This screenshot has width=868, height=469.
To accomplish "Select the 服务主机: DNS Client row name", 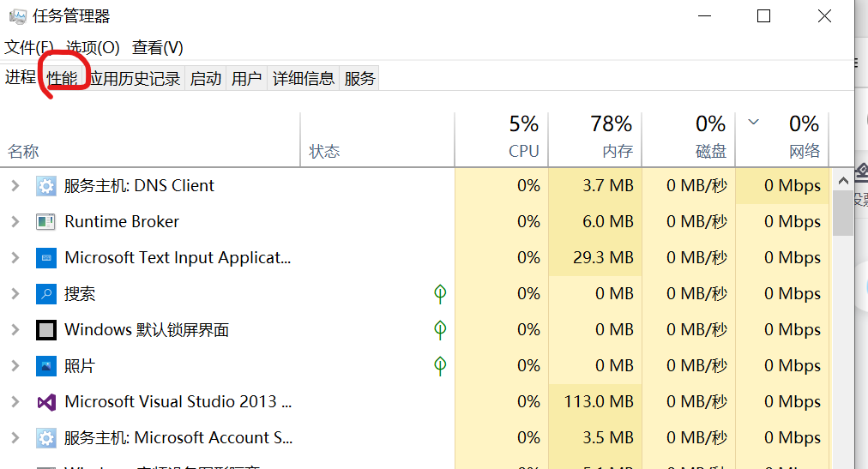I will pos(139,186).
